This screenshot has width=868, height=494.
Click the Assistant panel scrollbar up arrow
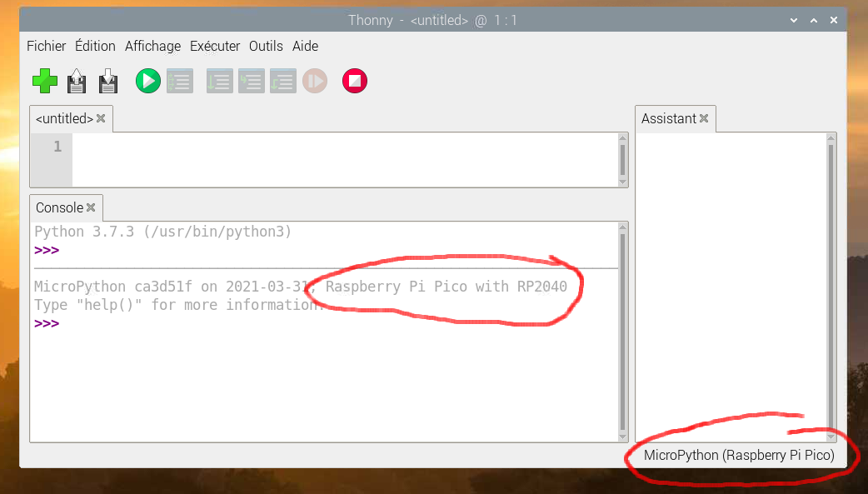click(831, 138)
